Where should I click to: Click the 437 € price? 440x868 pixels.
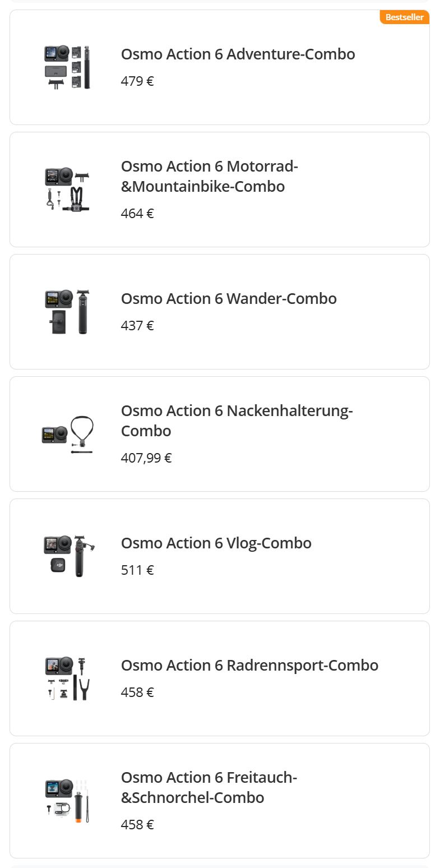click(137, 326)
